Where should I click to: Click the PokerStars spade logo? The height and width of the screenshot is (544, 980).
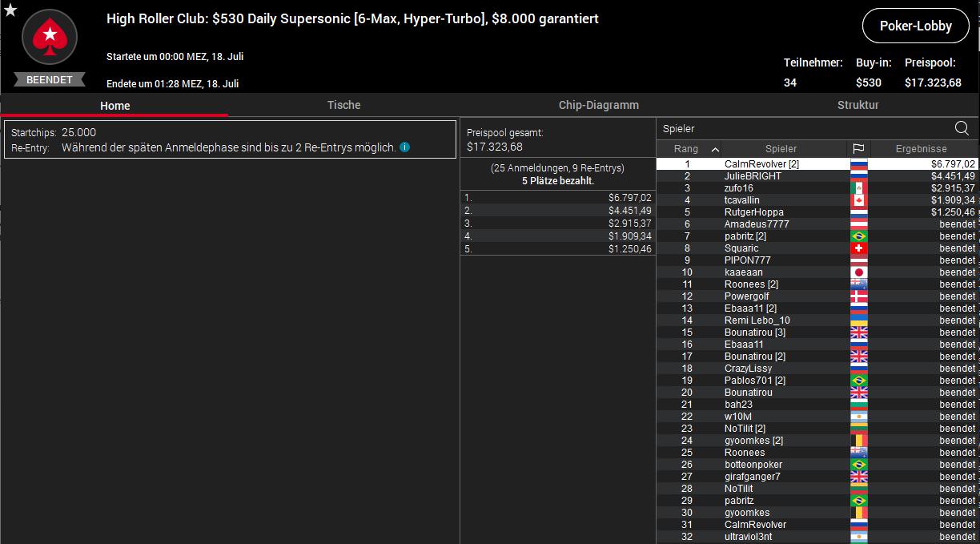[50, 37]
